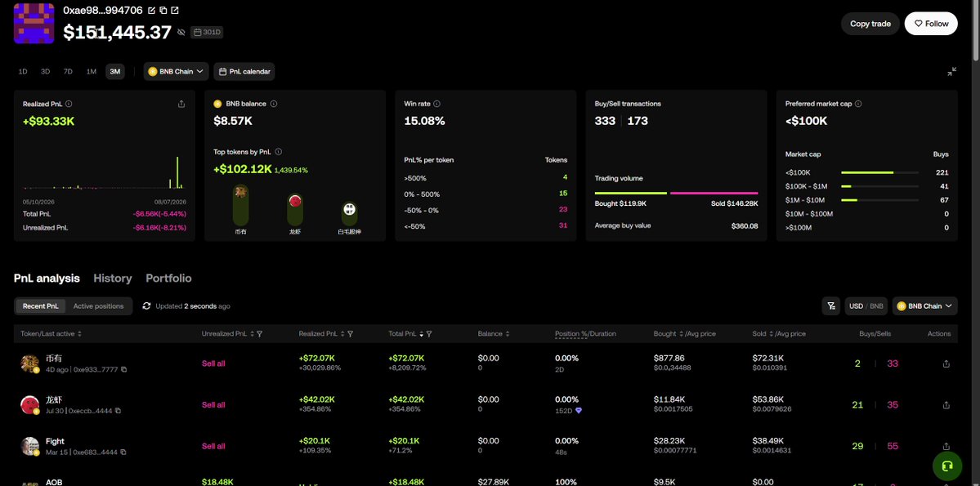Show Top tokens by PnL info icon
The image size is (980, 486).
point(278,152)
